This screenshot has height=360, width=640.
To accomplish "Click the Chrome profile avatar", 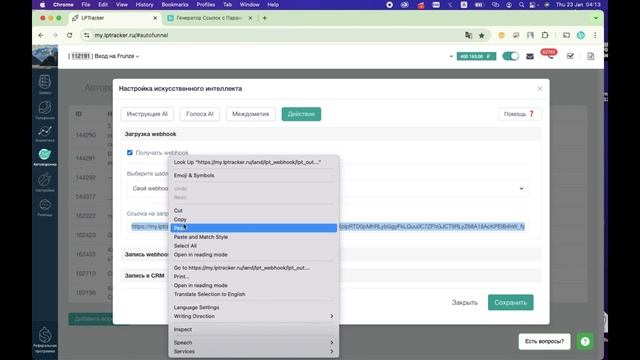I will coord(581,36).
